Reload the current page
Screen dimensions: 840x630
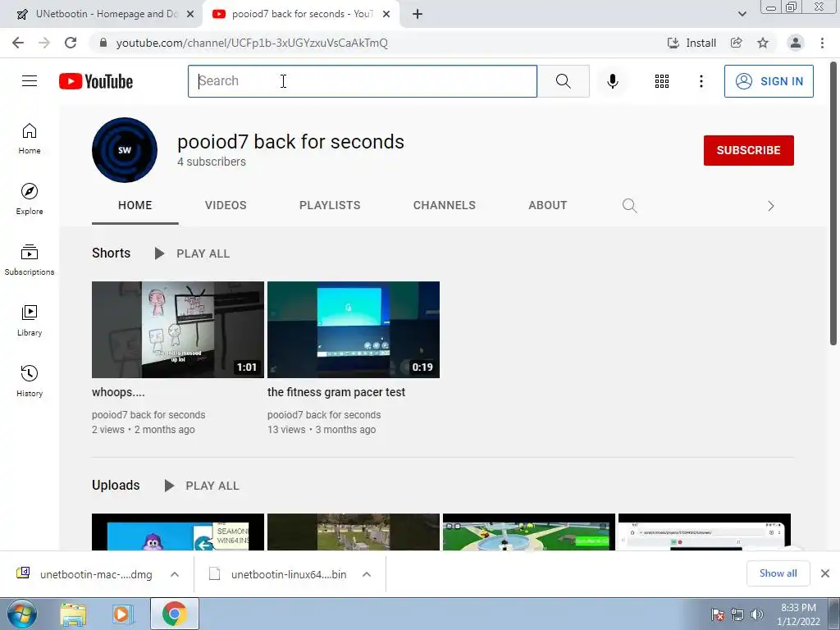click(71, 43)
